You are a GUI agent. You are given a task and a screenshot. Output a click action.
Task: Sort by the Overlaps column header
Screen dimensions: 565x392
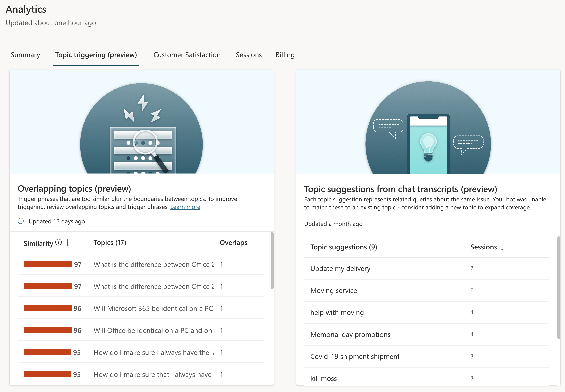click(x=233, y=242)
